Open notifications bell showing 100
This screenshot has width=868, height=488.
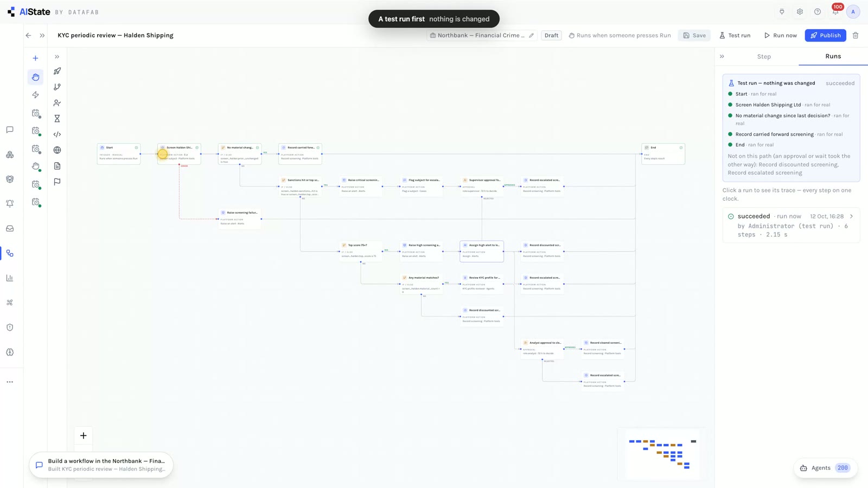pos(835,11)
